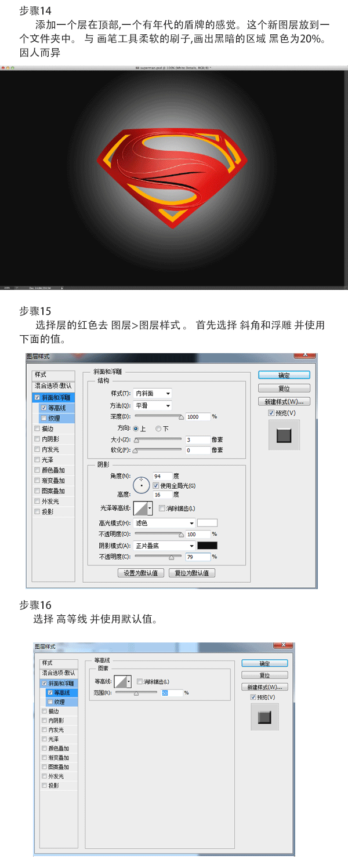Click the 范围 field showing 50
The width and height of the screenshot is (348, 868).
point(172,692)
